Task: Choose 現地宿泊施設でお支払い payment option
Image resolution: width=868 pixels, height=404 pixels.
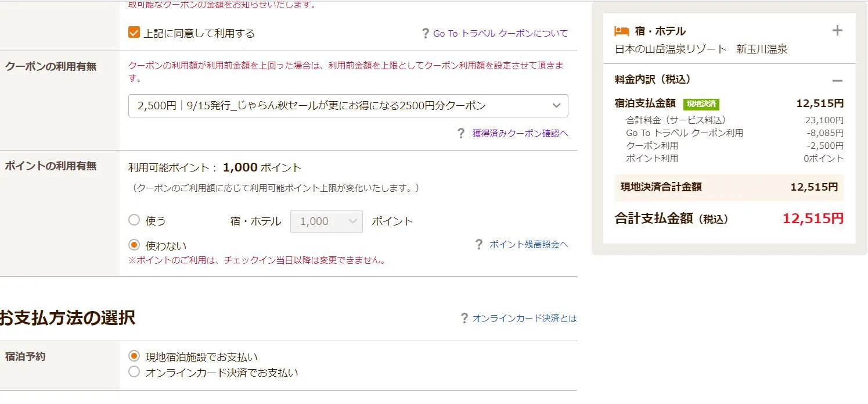Action: click(134, 356)
